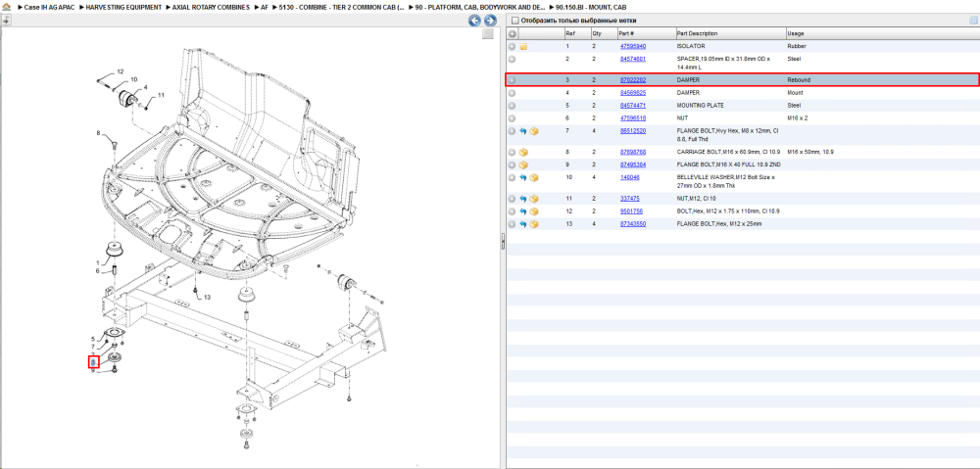Click the circle icon on DAMPER Rebound row
980x469 pixels.
512,80
